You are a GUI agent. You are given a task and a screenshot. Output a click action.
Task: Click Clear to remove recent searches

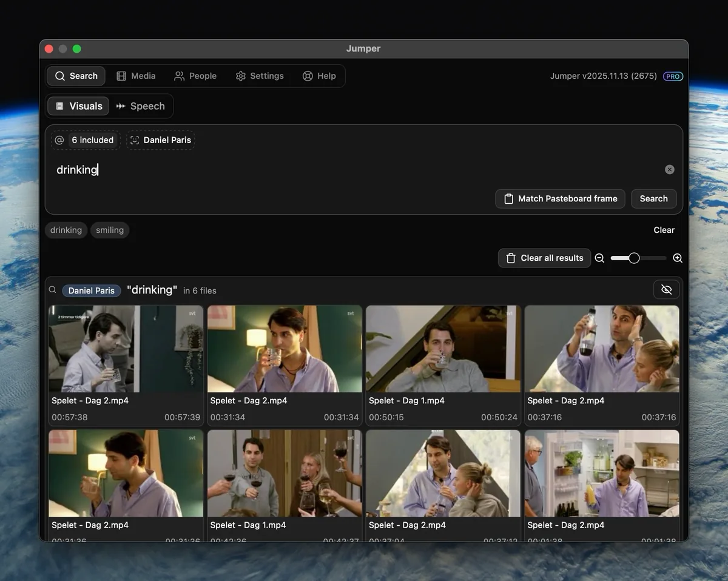coord(664,230)
